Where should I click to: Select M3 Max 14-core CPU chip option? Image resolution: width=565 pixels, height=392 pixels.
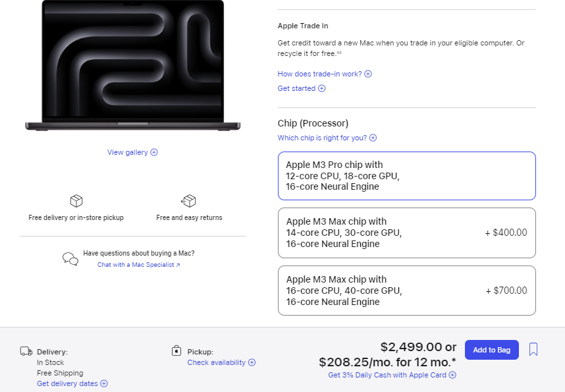click(407, 233)
